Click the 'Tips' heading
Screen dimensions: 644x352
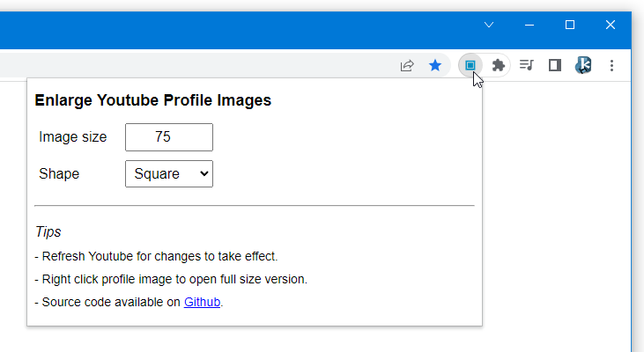pos(48,231)
